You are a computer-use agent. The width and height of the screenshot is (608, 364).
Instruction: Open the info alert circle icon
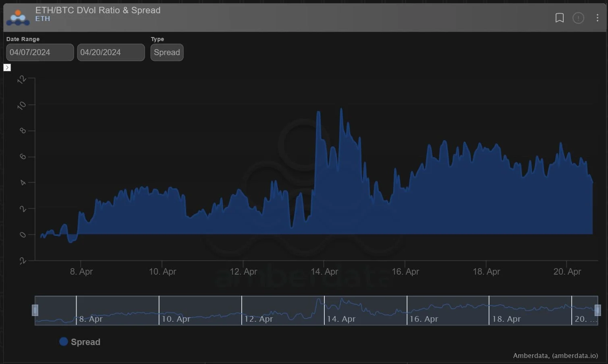click(x=578, y=18)
